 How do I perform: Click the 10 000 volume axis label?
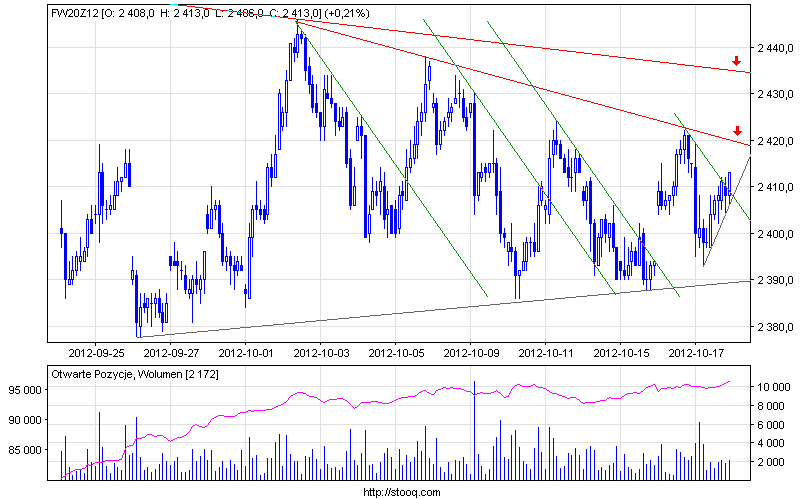pyautogui.click(x=773, y=387)
